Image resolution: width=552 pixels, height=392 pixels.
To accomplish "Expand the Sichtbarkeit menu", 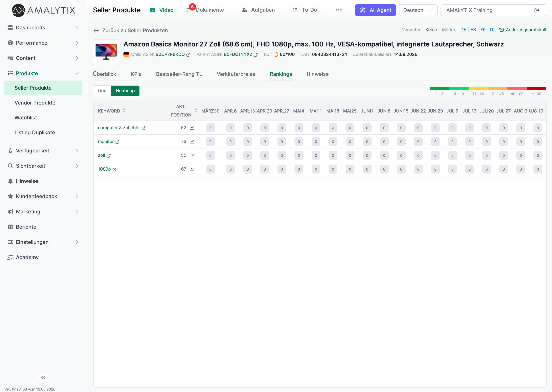I will tap(43, 166).
